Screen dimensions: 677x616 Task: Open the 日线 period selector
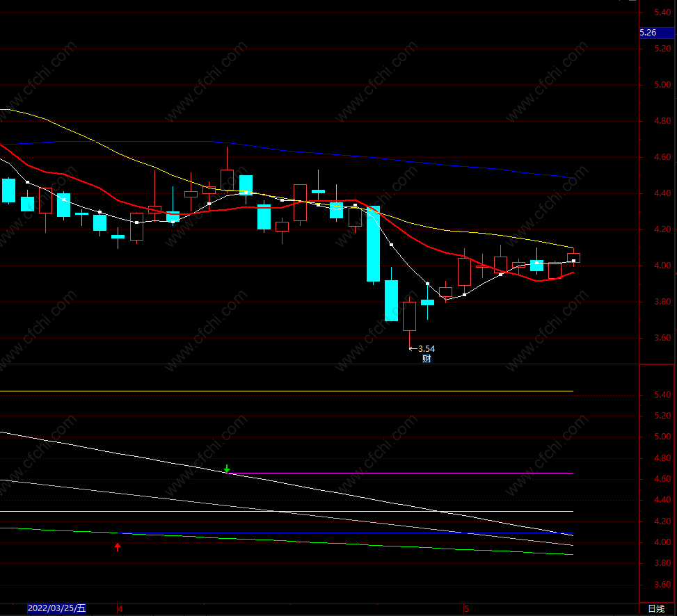point(656,608)
